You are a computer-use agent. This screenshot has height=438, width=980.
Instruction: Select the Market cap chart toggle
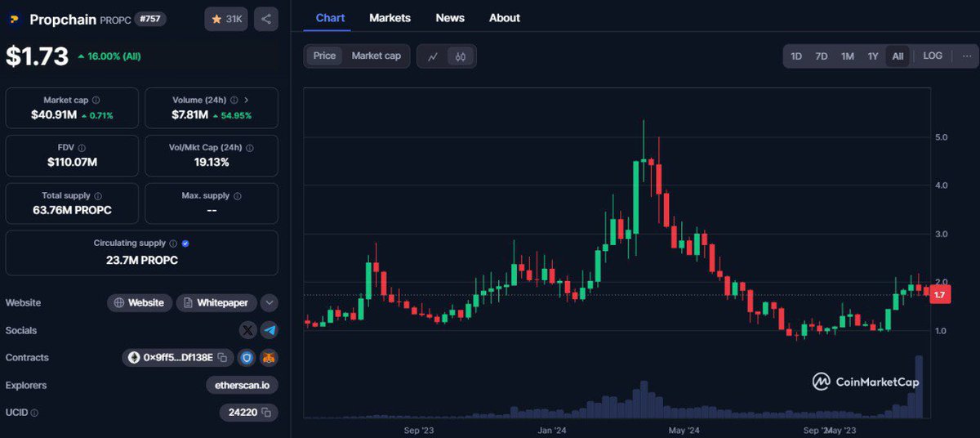pos(376,56)
